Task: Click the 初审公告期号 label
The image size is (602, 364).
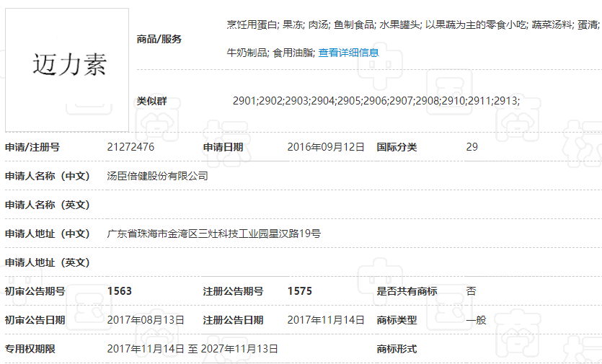Action: (35, 291)
